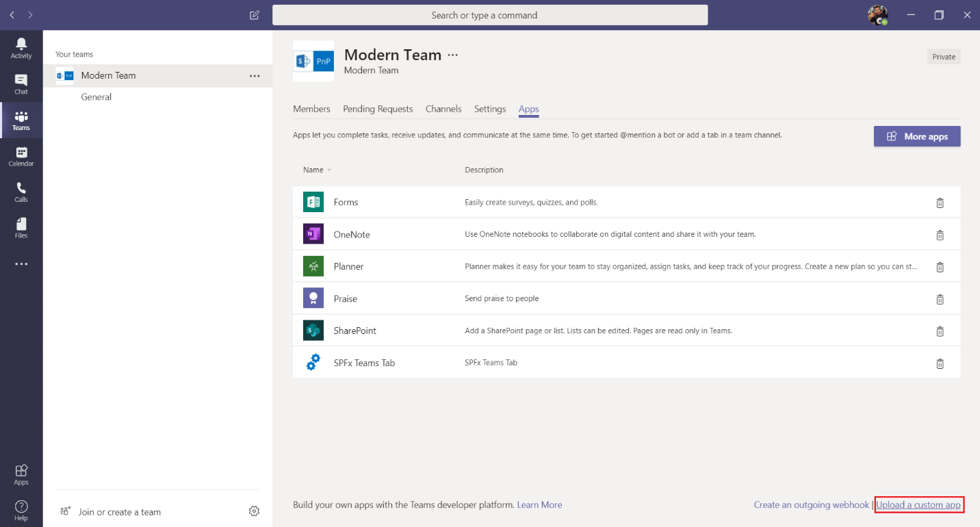Open Calls in the left sidebar

click(x=21, y=192)
